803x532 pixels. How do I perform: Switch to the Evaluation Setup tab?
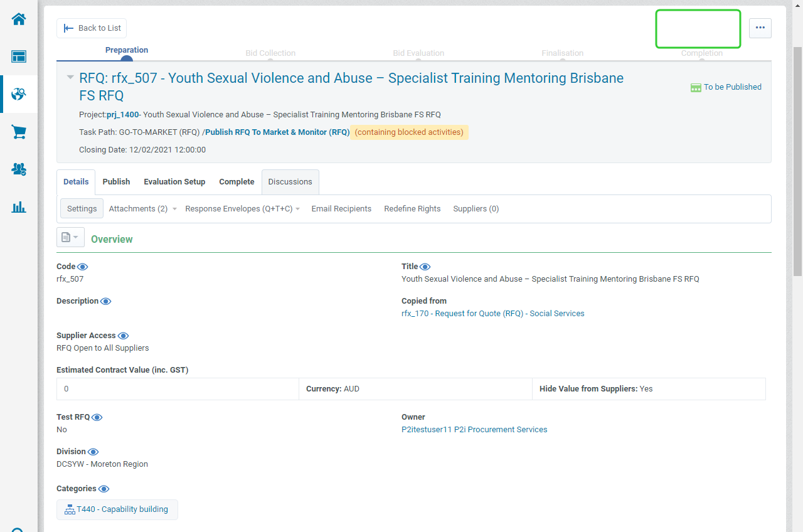pyautogui.click(x=174, y=182)
